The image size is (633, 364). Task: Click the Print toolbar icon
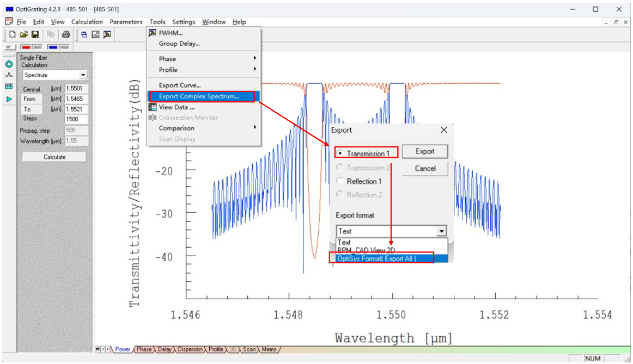(x=65, y=34)
